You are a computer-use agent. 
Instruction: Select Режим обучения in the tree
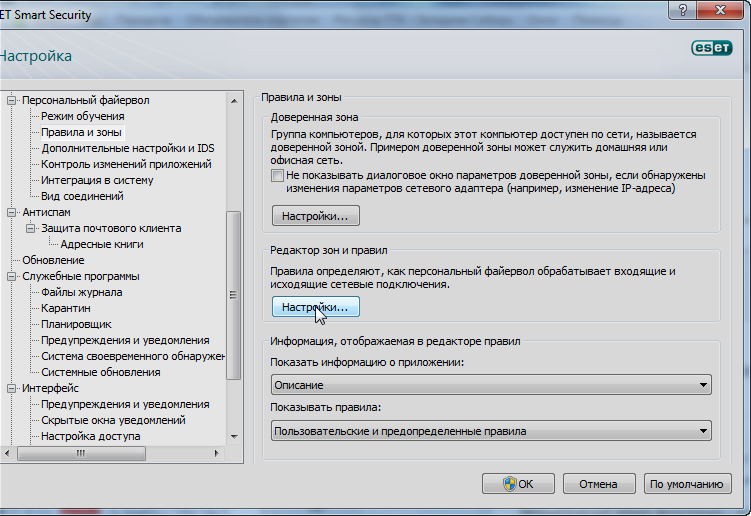click(82, 116)
